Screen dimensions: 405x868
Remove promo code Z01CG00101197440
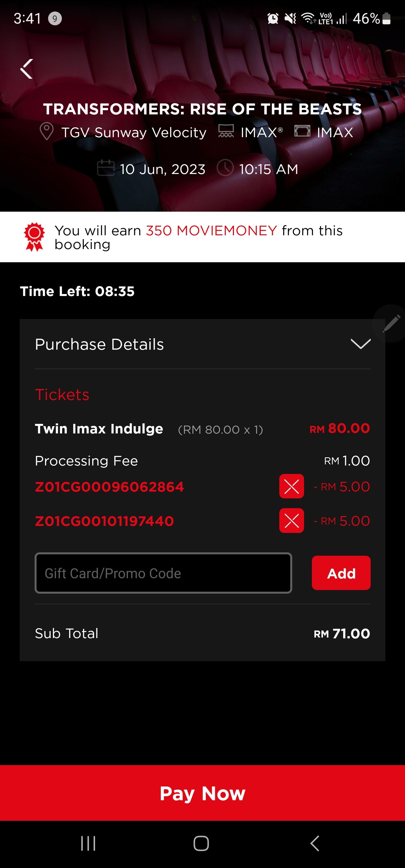pos(291,521)
